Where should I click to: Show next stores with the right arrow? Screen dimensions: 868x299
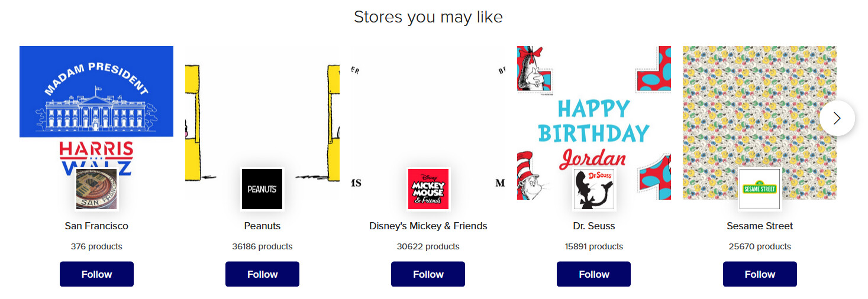pos(837,118)
